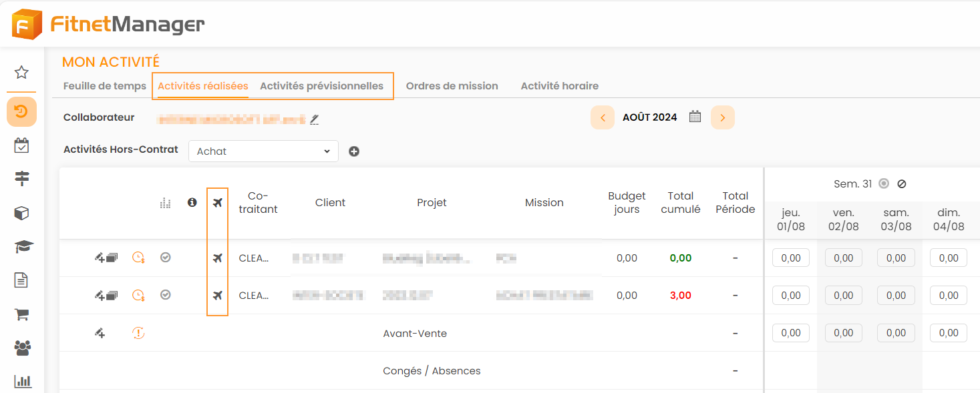This screenshot has width=980, height=393.
Task: Click the graduation cap training icon
Action: pos(21,247)
